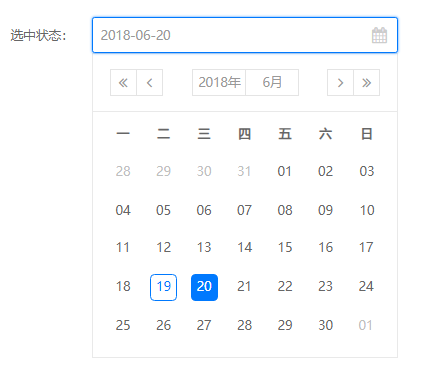Pick June 30 in the calendar
Viewport: 429px width, 370px height.
pos(326,326)
